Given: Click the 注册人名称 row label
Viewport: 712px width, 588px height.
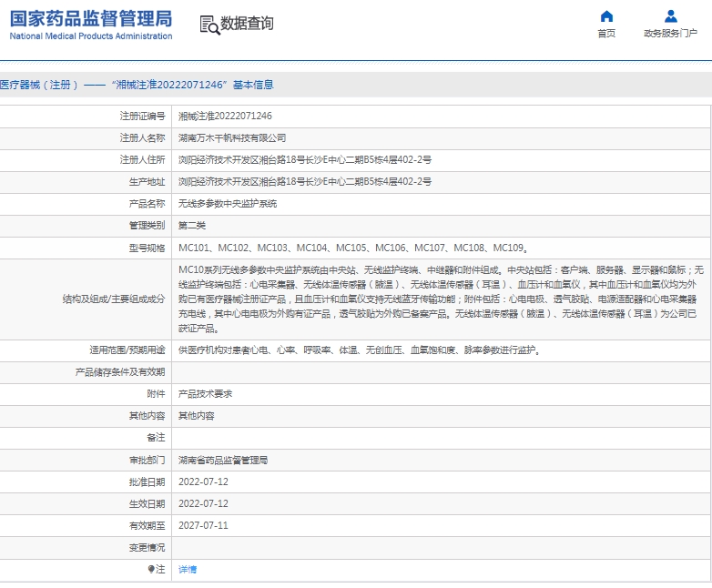Looking at the screenshot, I should click(142, 138).
